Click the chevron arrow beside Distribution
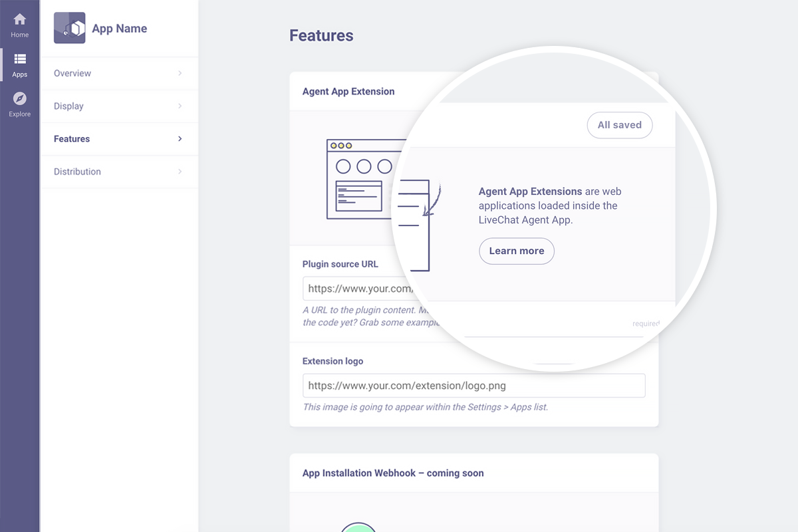This screenshot has width=798, height=532. tap(180, 172)
